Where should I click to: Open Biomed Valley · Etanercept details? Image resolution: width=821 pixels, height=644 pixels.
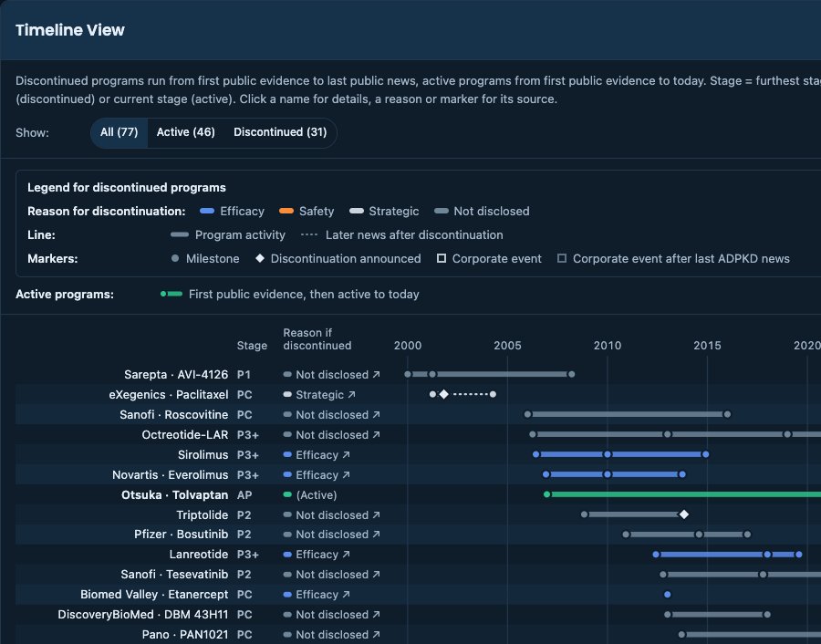pyautogui.click(x=154, y=595)
